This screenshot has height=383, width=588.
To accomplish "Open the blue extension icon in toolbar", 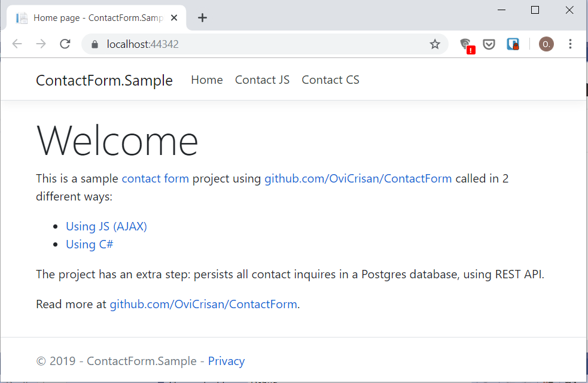I will pos(513,44).
